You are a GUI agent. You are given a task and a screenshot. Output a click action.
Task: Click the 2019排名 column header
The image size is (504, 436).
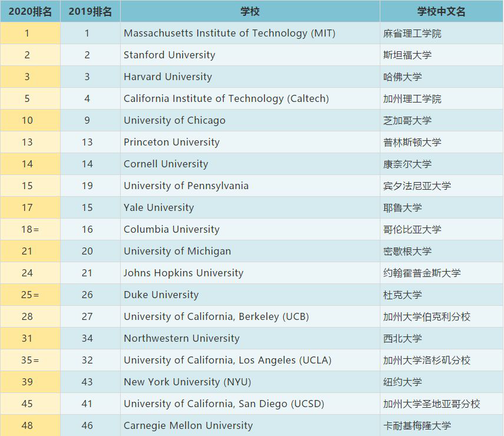click(90, 11)
